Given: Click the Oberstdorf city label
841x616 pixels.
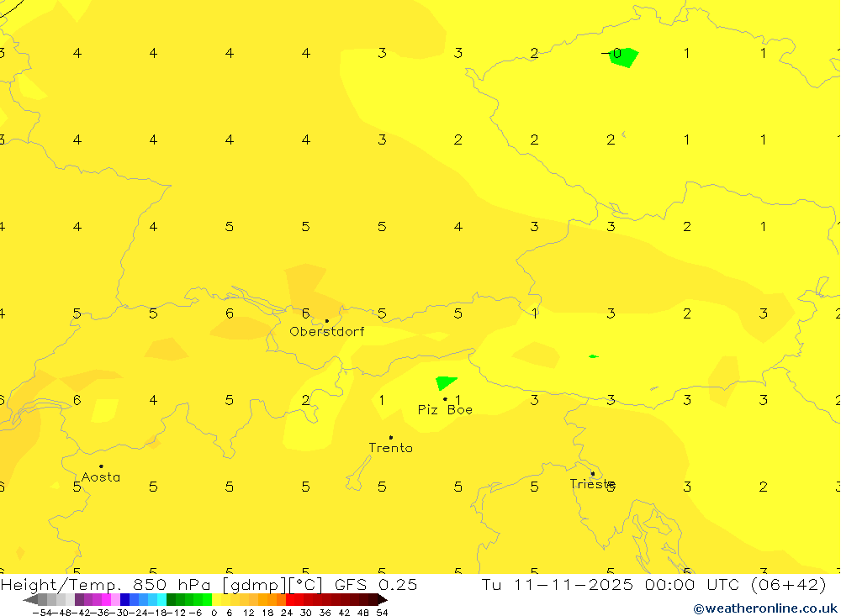Looking at the screenshot, I should pyautogui.click(x=326, y=332).
